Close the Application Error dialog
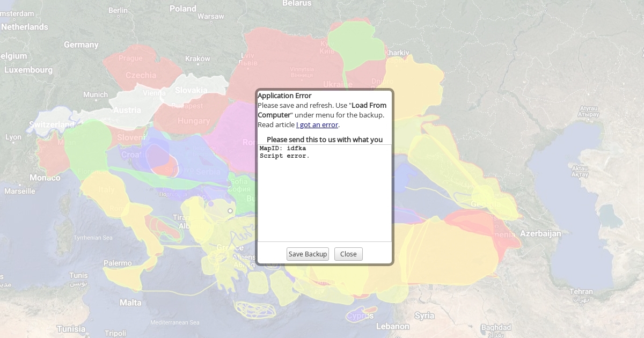The height and width of the screenshot is (338, 644). tap(348, 254)
